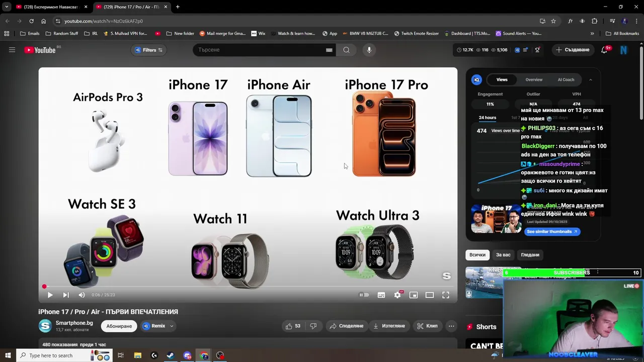Viewport: 644px width, 362px height.
Task: Select the Гледани filter chip
Action: tap(530, 255)
